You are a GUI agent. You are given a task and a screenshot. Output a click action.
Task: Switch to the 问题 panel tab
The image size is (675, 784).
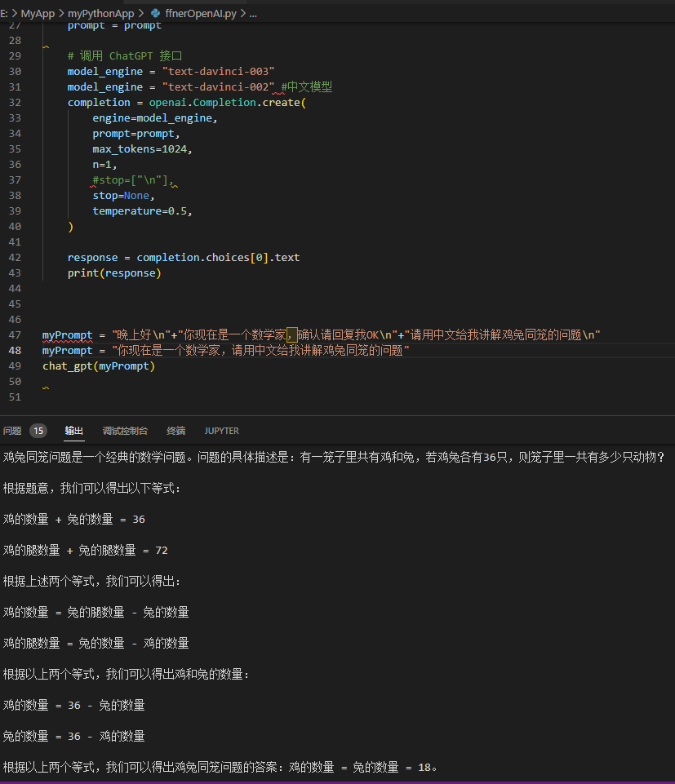(12, 431)
